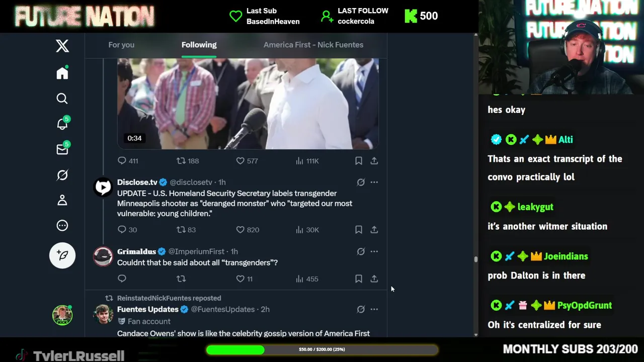644x362 pixels.
Task: Repost Disclose.tv post with 83 reposts
Action: [186, 230]
